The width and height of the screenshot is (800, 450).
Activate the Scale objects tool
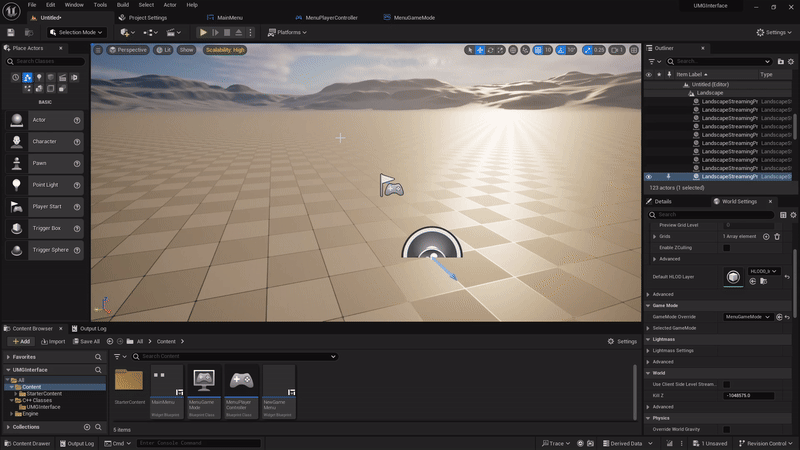[501, 50]
